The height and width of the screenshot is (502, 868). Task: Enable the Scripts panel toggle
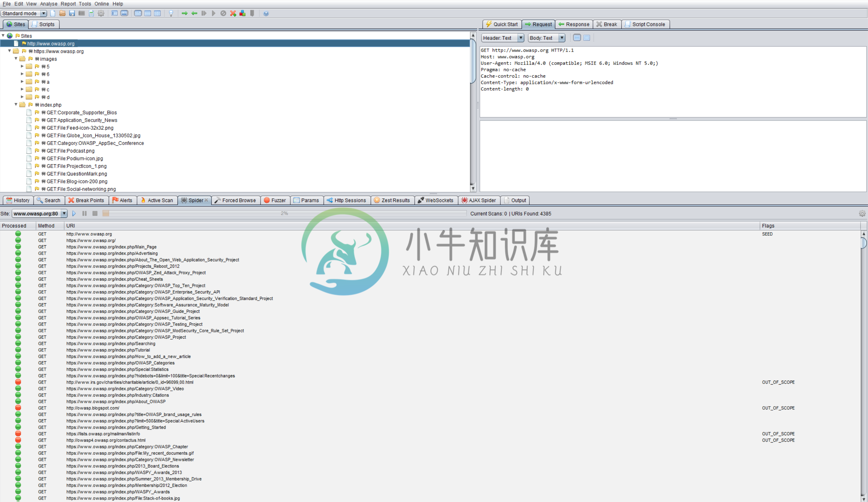point(46,24)
